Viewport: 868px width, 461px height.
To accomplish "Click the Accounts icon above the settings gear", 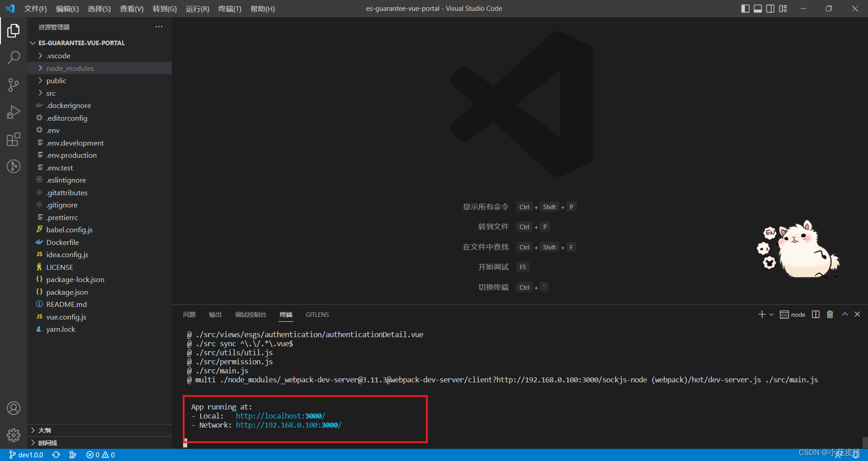I will point(14,408).
